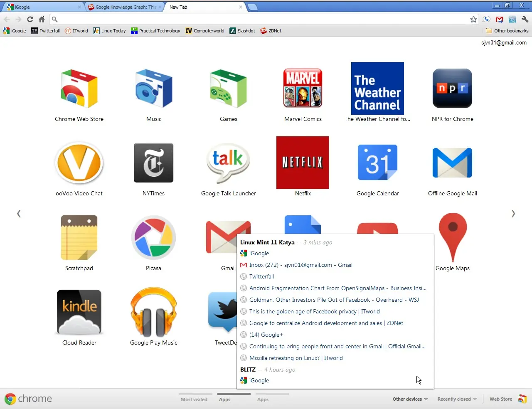532x409 pixels.
Task: Open the blue phone extension icon
Action: pyautogui.click(x=487, y=19)
